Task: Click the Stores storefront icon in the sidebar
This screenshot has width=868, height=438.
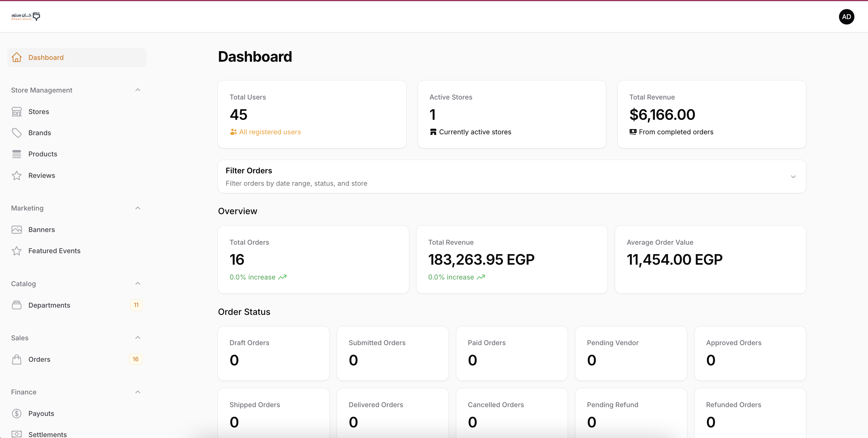Action: 17,112
